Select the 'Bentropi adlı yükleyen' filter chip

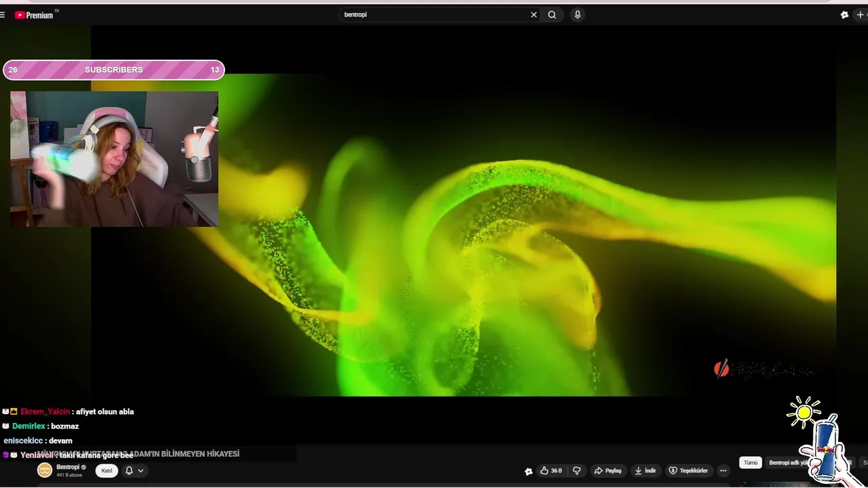(x=789, y=463)
